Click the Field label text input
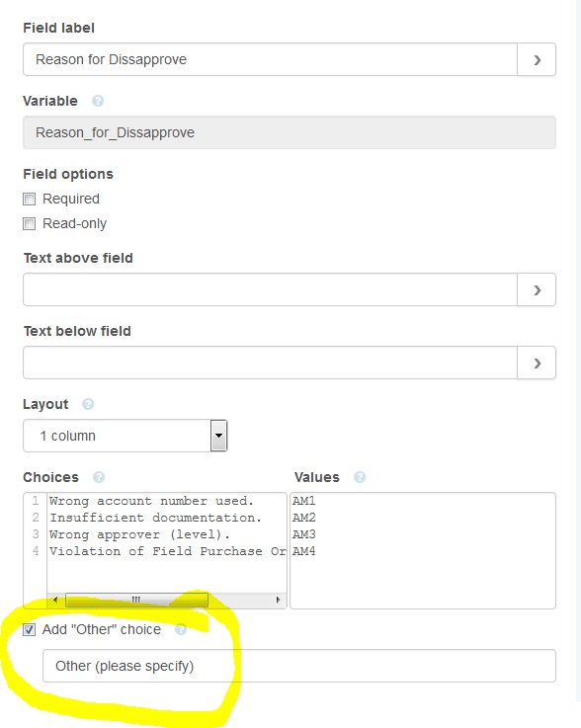581x728 pixels. pyautogui.click(x=271, y=59)
